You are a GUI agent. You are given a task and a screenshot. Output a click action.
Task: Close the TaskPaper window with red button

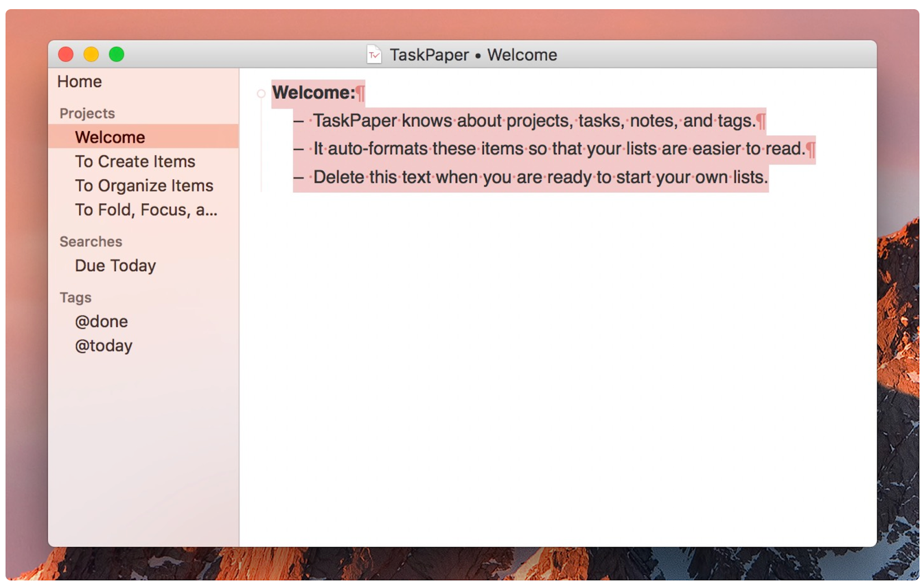(66, 54)
